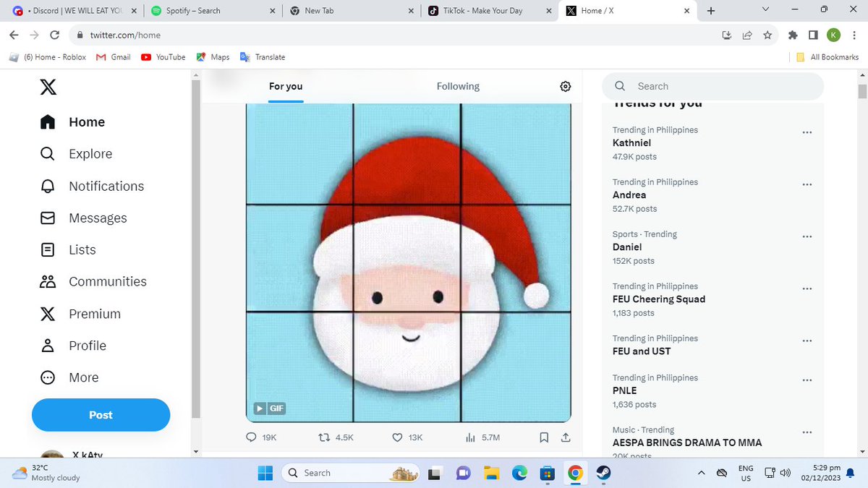Screen dimensions: 868x488
Task: Switch to the Spotify – Search tab
Action: click(x=213, y=11)
